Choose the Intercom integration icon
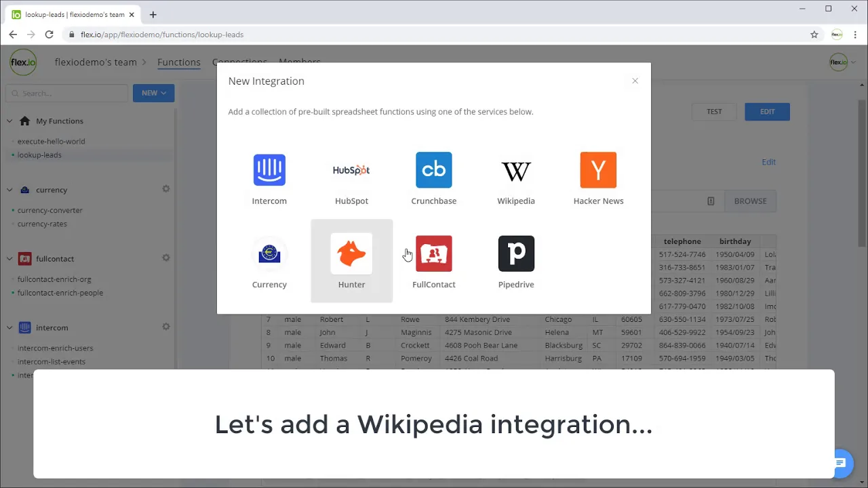Viewport: 868px width, 488px height. pos(269,169)
